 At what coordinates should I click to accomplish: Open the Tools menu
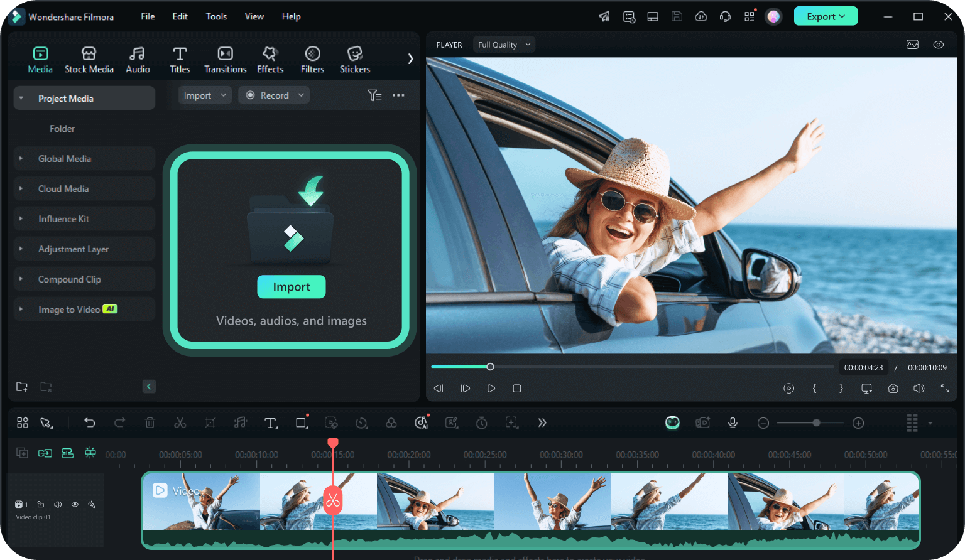(x=216, y=16)
